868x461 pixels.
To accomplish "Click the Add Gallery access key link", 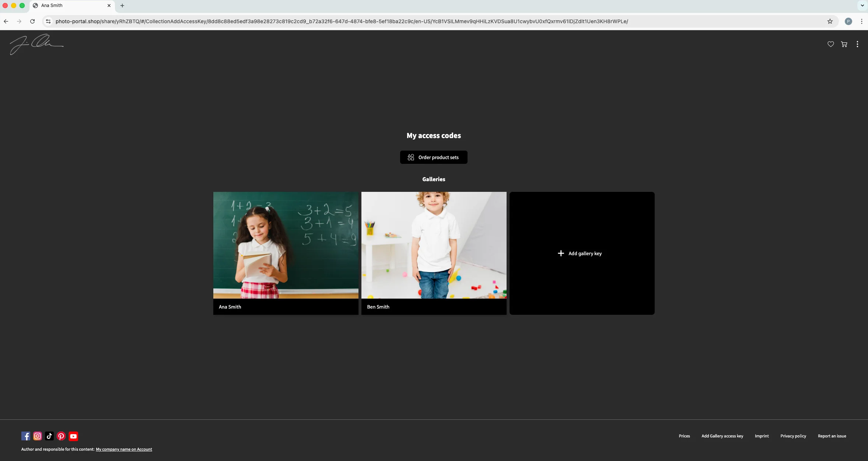I will click(722, 436).
